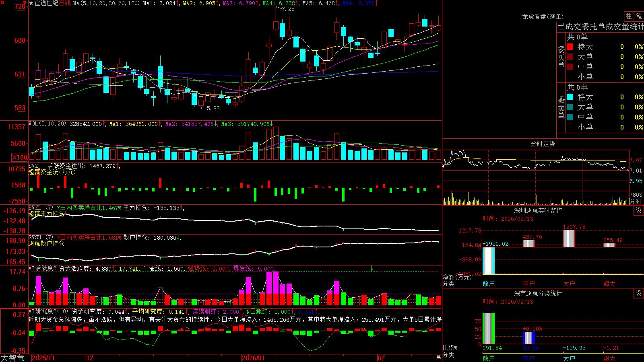Click 委买单 共0单 total label
The width and height of the screenshot is (644, 362).
[x=577, y=37]
